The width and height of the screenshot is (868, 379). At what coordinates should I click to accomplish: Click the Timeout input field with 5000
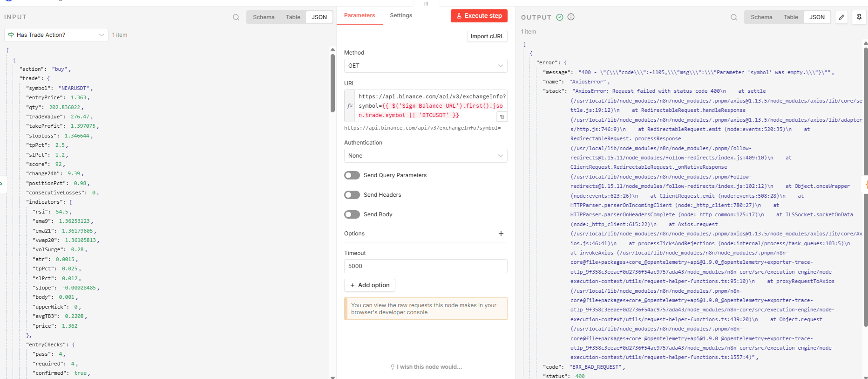pos(425,266)
